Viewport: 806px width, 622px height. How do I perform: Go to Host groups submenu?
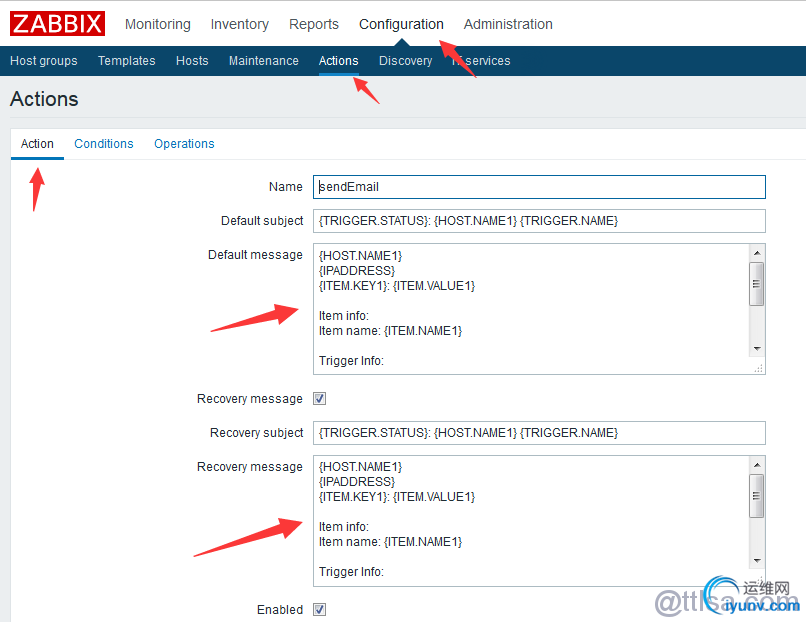point(44,61)
